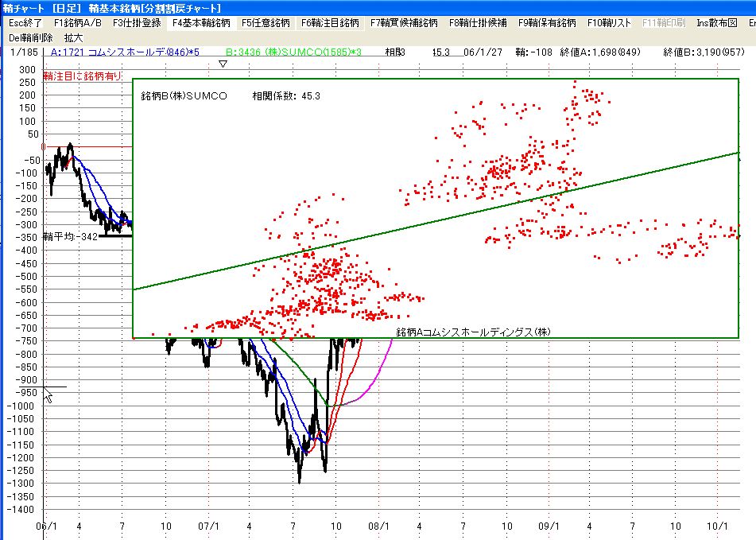The image size is (756, 540).
Task: Click the downward triangle date marker
Action: (x=223, y=64)
